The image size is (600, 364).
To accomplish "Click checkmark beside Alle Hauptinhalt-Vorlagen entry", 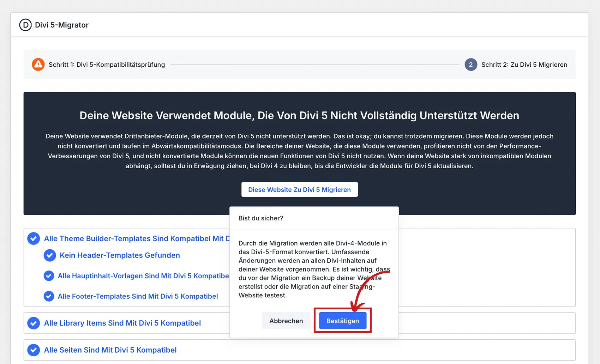I will (49, 276).
